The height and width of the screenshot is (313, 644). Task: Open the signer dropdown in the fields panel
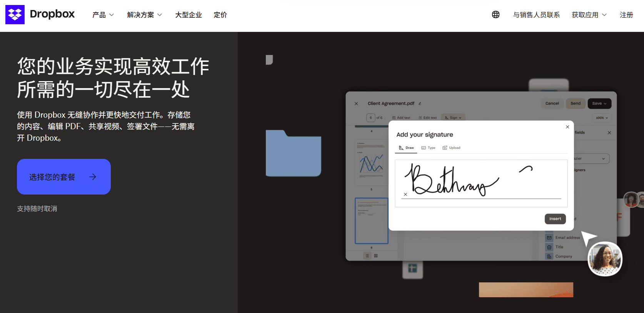pyautogui.click(x=592, y=158)
